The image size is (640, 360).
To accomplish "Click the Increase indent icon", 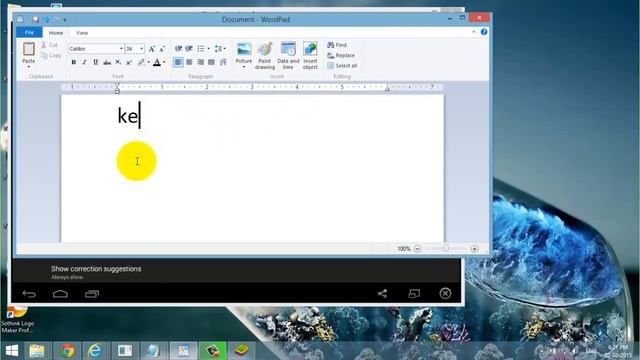I will [x=189, y=49].
